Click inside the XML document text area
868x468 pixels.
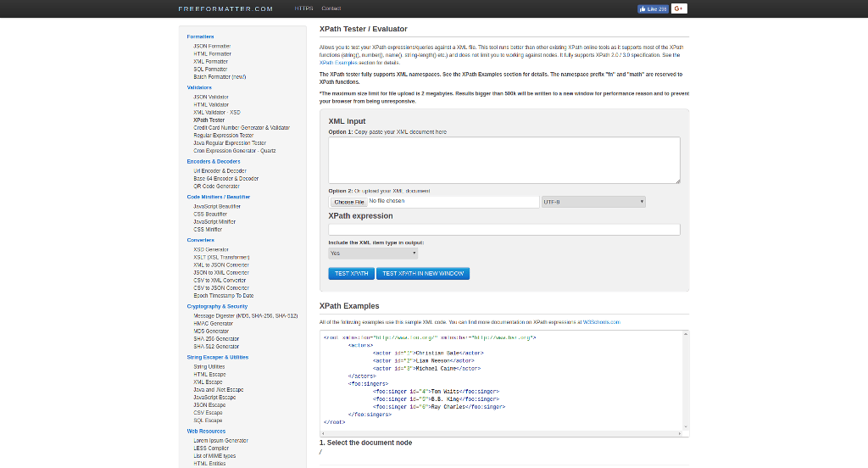coord(504,160)
